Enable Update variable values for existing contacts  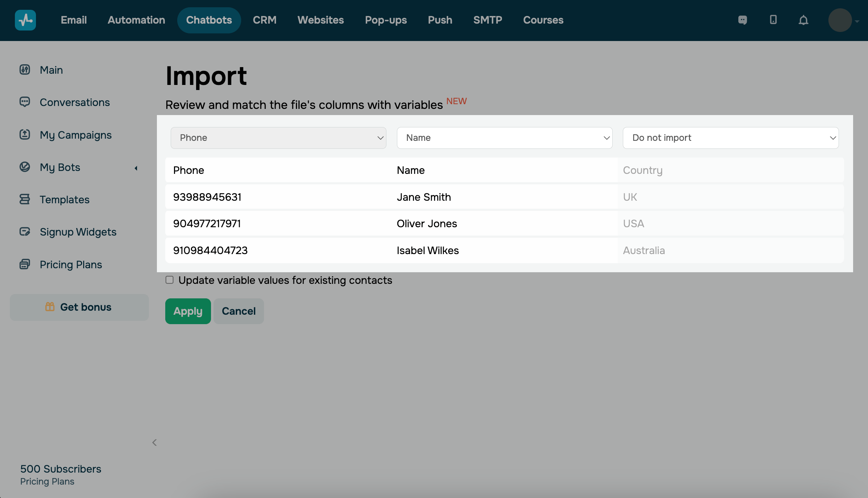(170, 280)
